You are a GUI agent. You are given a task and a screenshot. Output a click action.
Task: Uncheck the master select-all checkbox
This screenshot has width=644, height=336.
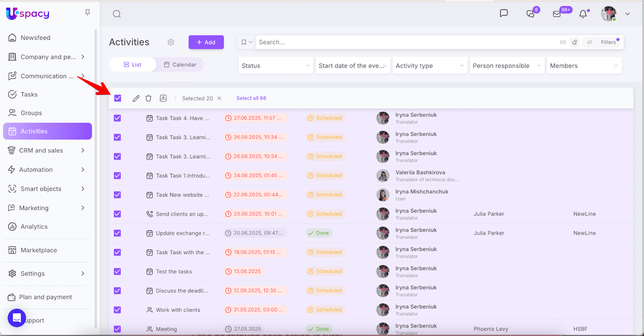[x=118, y=98]
